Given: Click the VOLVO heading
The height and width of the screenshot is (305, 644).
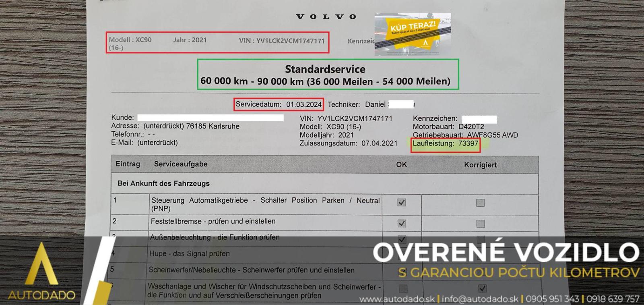Looking at the screenshot, I should [x=326, y=17].
